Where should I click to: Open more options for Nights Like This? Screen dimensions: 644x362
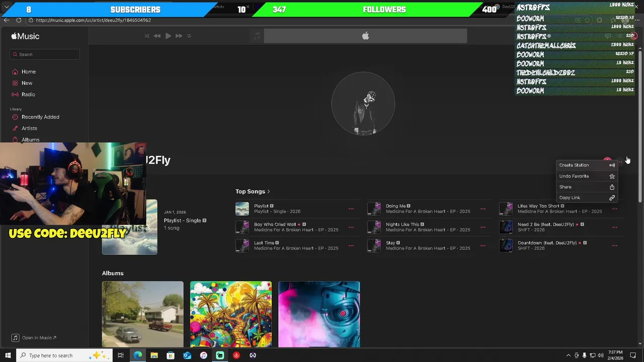pos(483,227)
